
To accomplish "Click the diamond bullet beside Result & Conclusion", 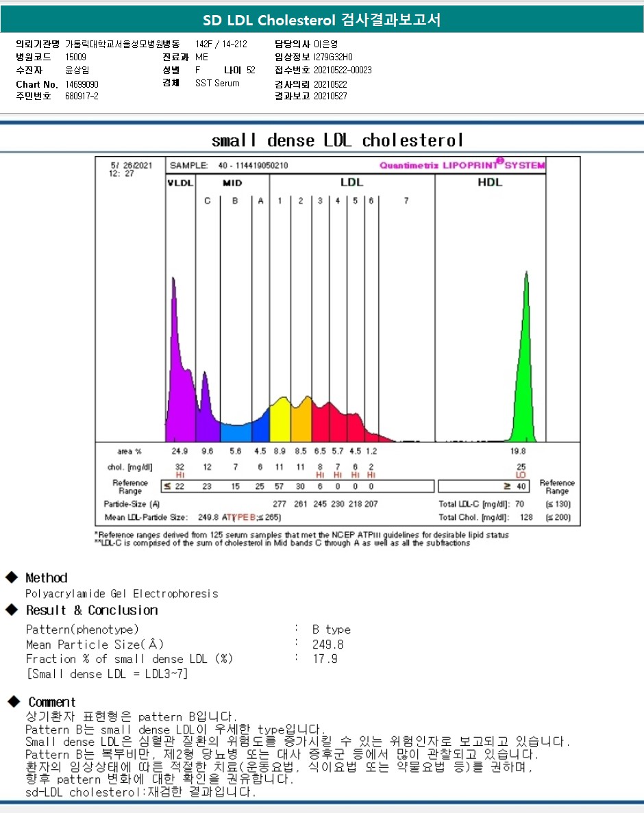I will [12, 610].
